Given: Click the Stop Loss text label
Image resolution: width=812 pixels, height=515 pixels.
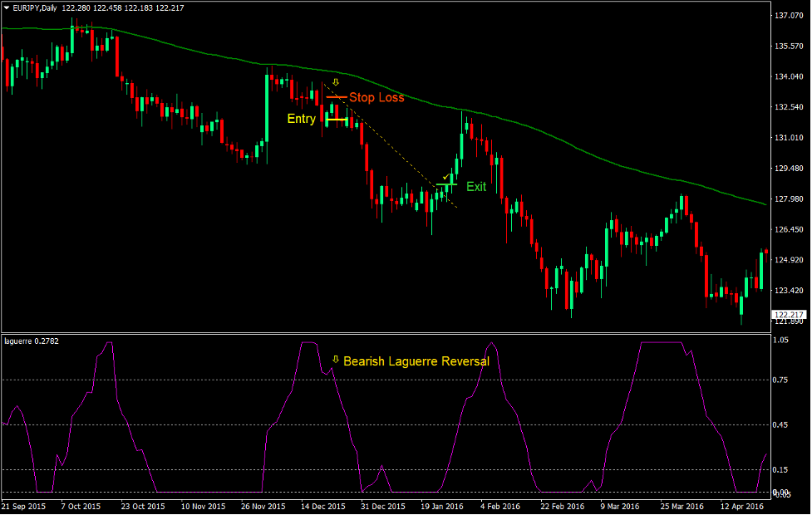Looking at the screenshot, I should pos(376,97).
